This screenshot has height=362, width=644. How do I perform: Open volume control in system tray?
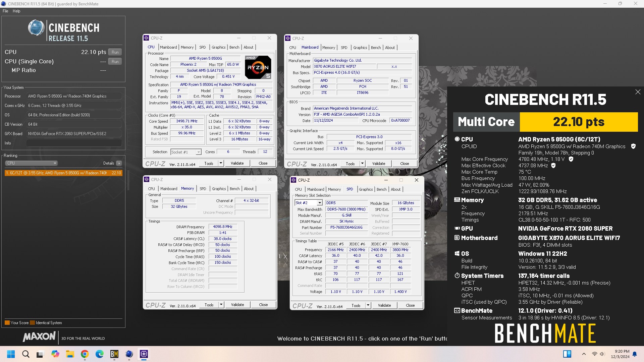point(602,354)
